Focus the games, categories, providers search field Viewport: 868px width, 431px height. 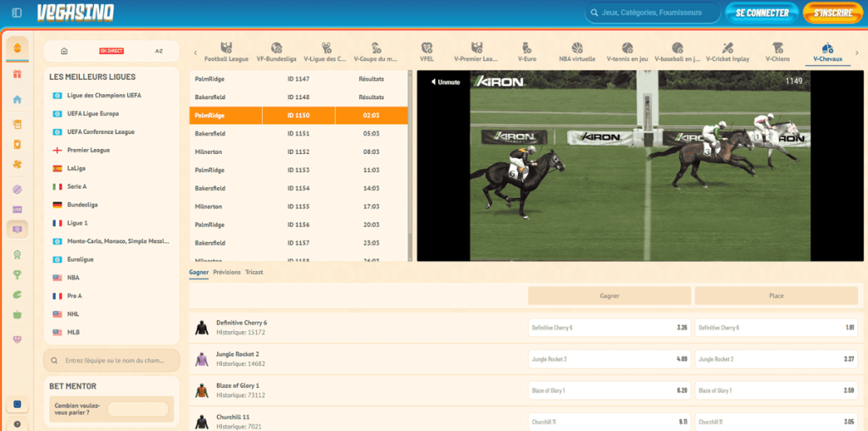point(653,13)
